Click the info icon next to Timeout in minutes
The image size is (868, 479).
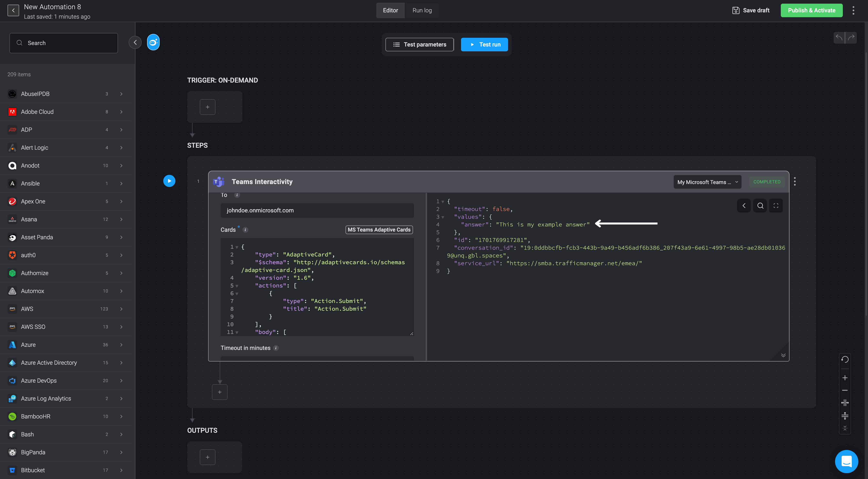point(276,348)
